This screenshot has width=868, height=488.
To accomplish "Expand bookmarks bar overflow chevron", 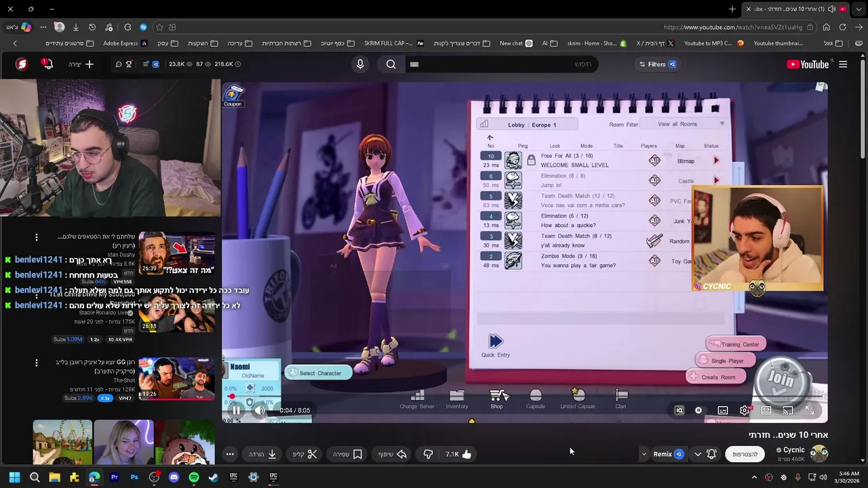I will click(14, 43).
